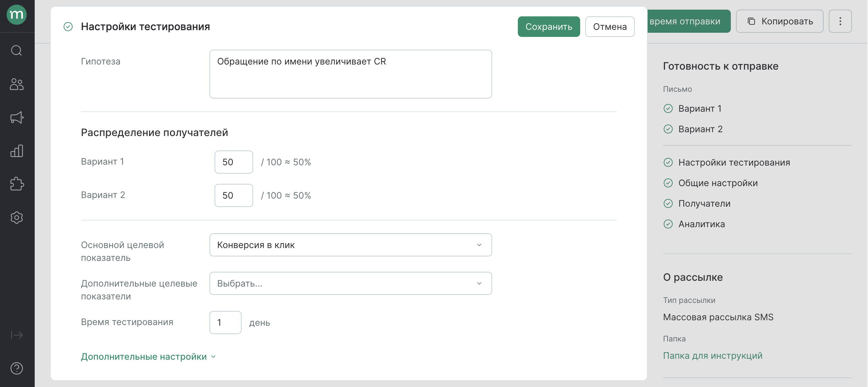The height and width of the screenshot is (387, 868).
Task: Click 'Массовая рассылка SMS' type value
Action: (718, 317)
